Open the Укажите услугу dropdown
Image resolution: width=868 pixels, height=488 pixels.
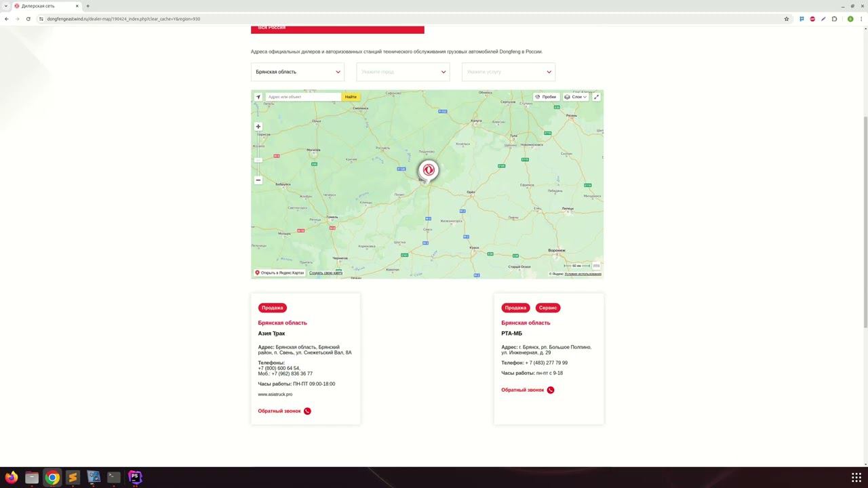point(509,72)
